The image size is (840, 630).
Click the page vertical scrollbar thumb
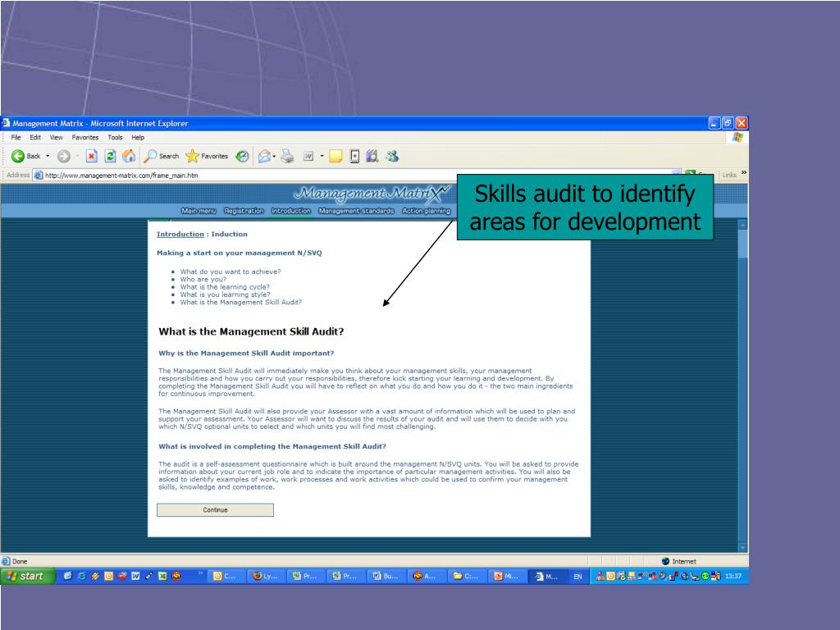742,244
